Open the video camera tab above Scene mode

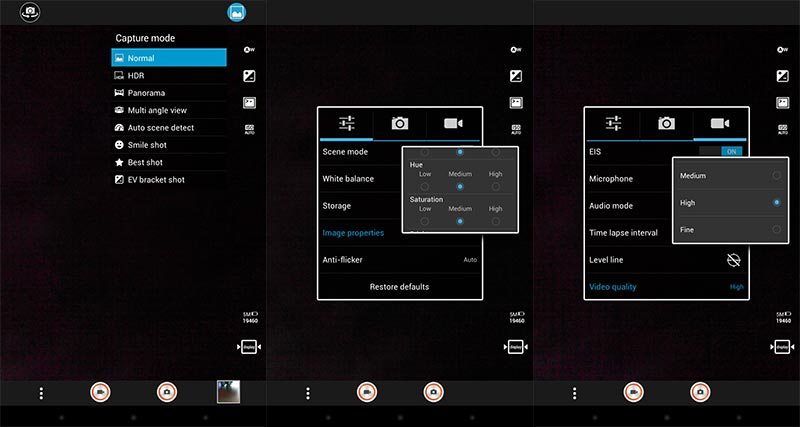click(x=453, y=123)
